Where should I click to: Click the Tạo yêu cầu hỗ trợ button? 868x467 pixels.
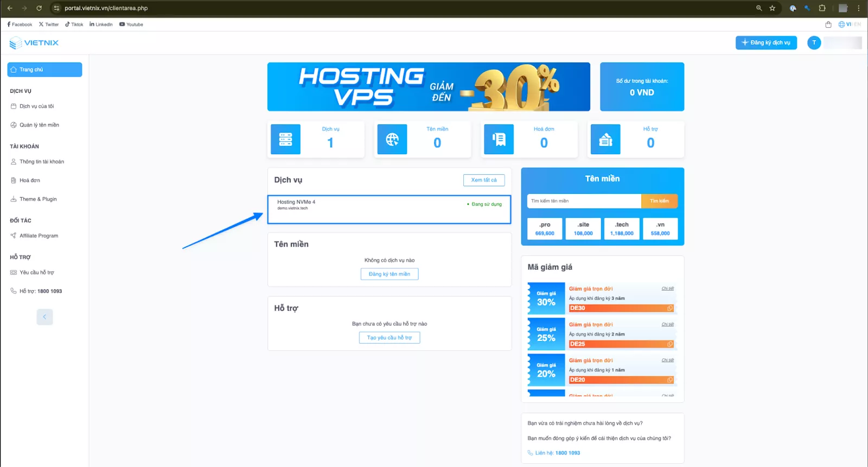(390, 338)
